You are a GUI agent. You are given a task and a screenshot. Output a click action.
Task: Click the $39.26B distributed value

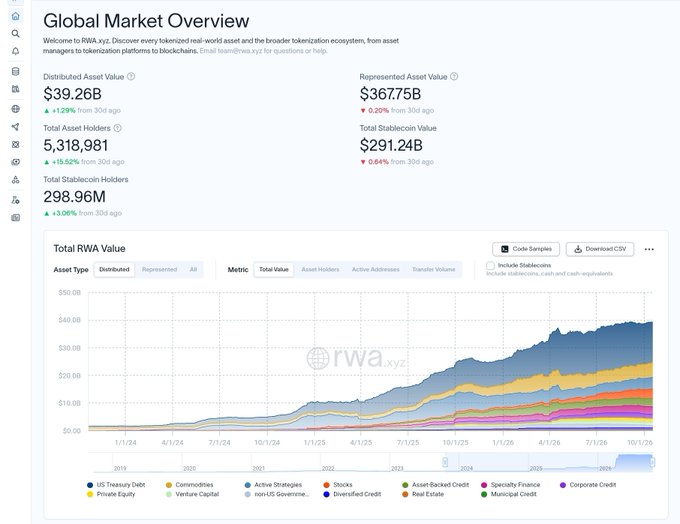(72, 94)
